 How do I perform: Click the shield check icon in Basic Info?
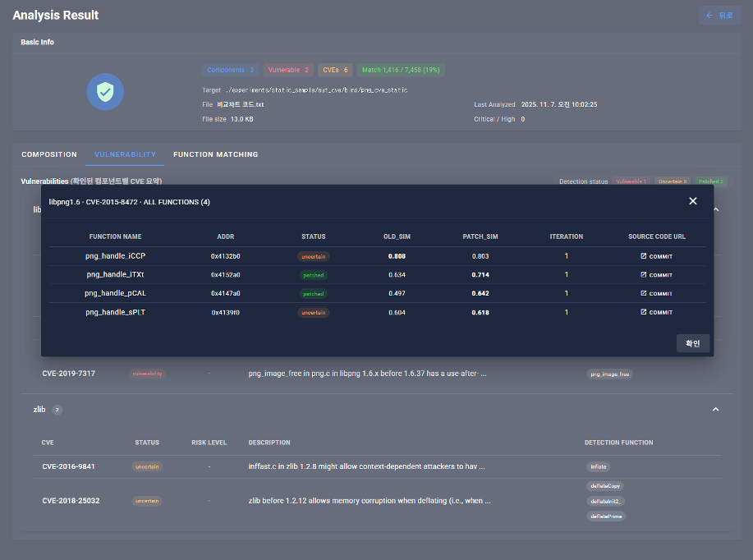click(105, 92)
